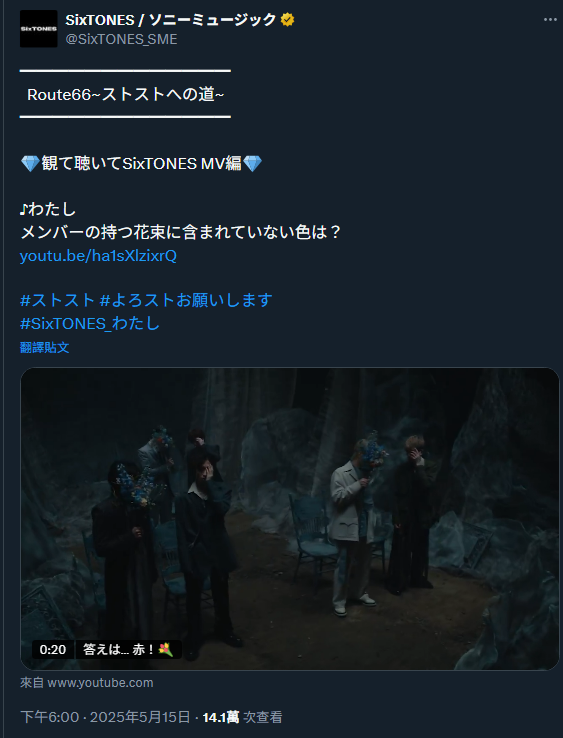
Task: Play the embedded YouTube video thumbnail
Action: 290,519
